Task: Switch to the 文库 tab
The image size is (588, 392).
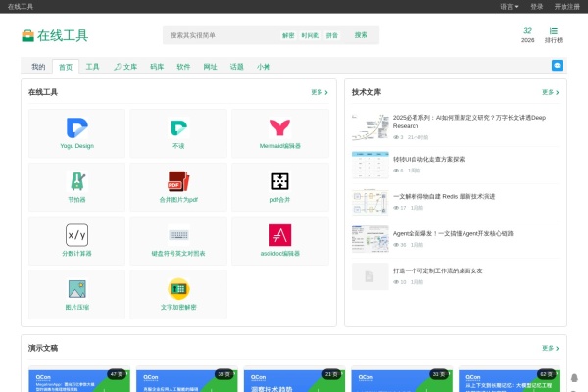Action: click(x=125, y=67)
